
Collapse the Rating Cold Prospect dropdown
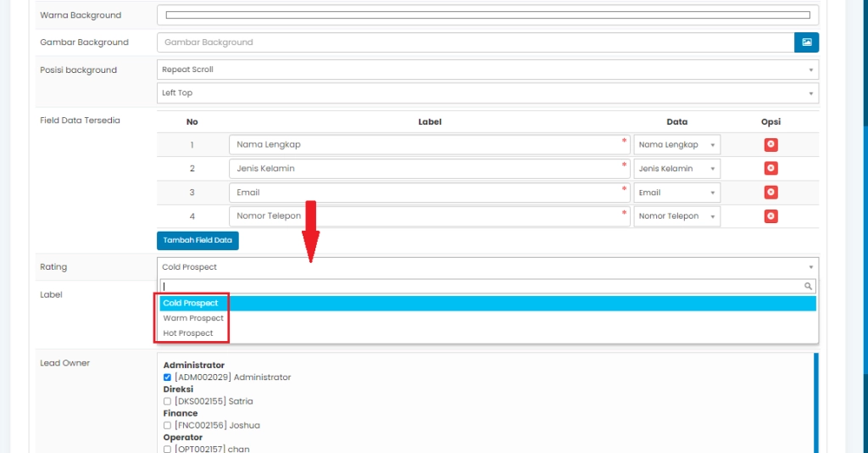[x=487, y=267]
